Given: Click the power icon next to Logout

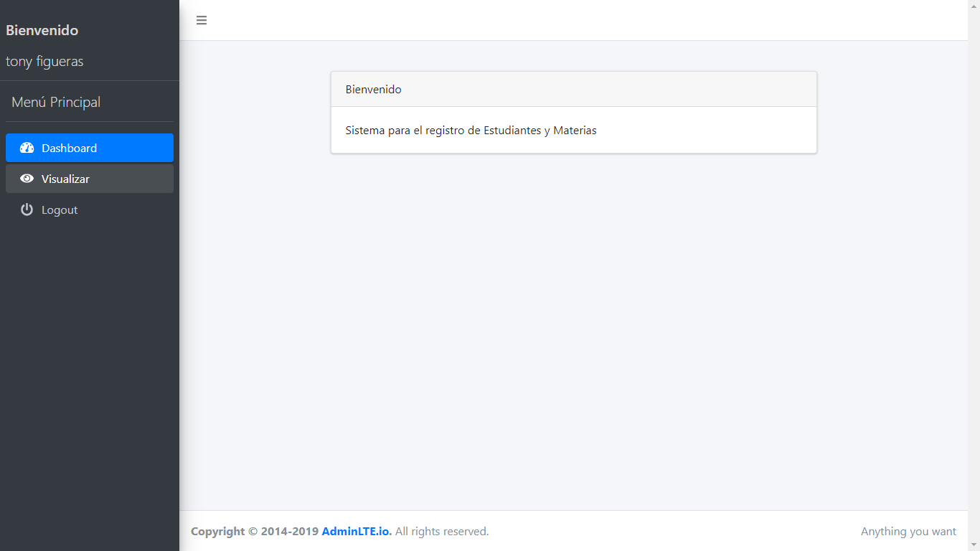Looking at the screenshot, I should (x=27, y=209).
